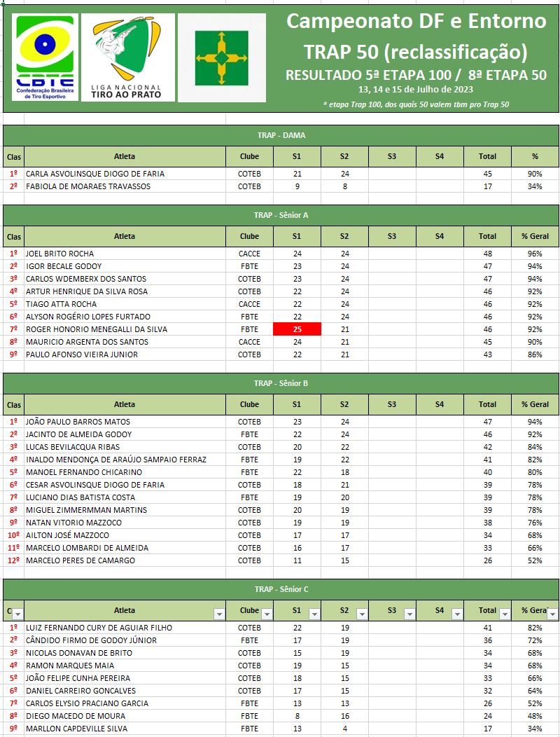560x737 pixels.
Task: Open the Total filter dropdown in Sênior C
Action: click(505, 614)
